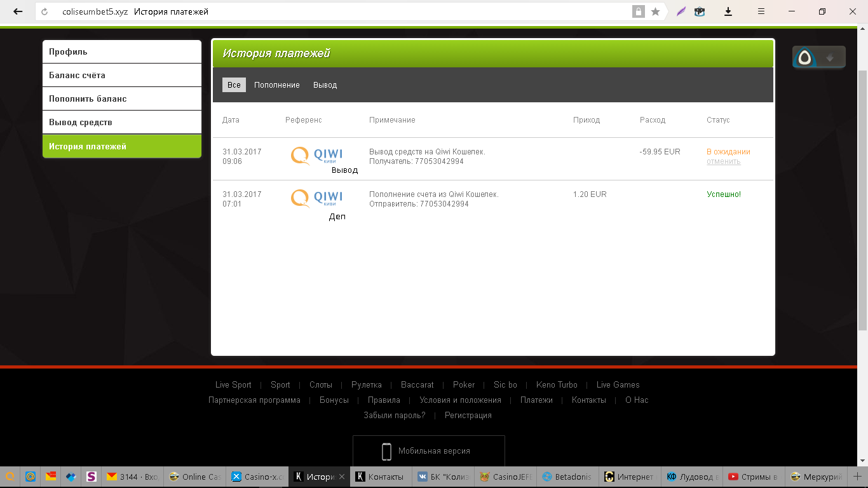This screenshot has height=488, width=868.
Task: Click the browser back arrow
Action: click(x=18, y=11)
